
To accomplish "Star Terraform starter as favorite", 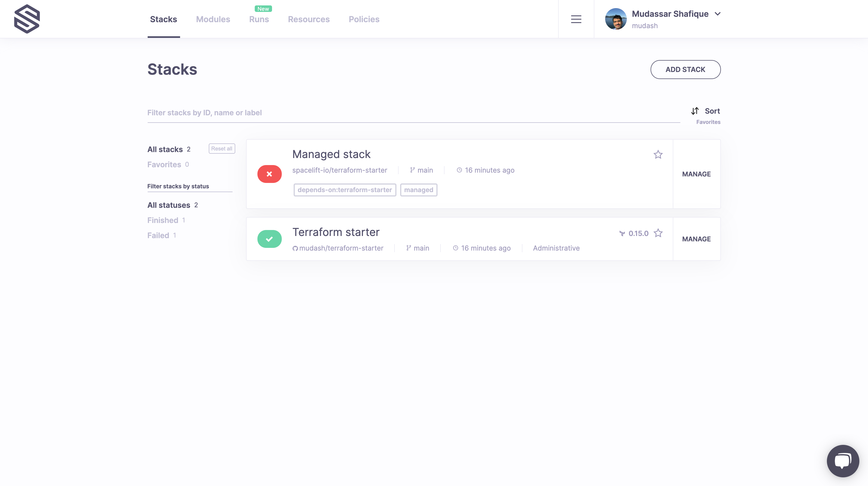I will coord(658,233).
